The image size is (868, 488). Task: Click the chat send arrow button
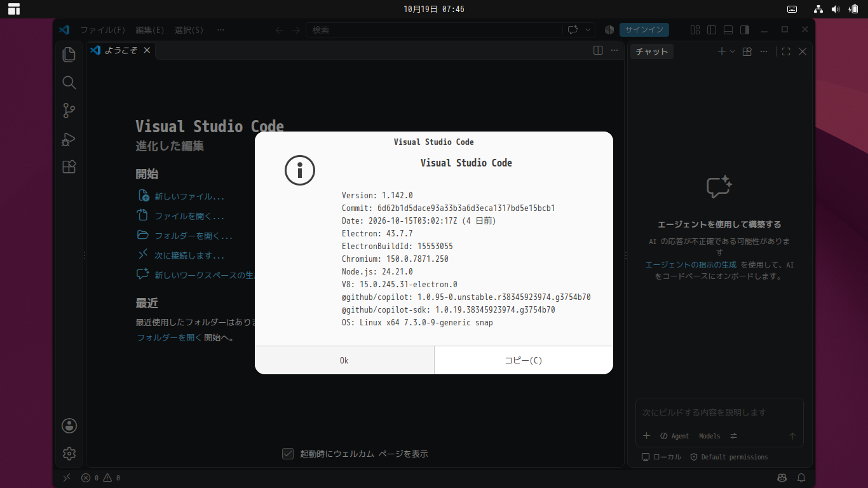[792, 436]
